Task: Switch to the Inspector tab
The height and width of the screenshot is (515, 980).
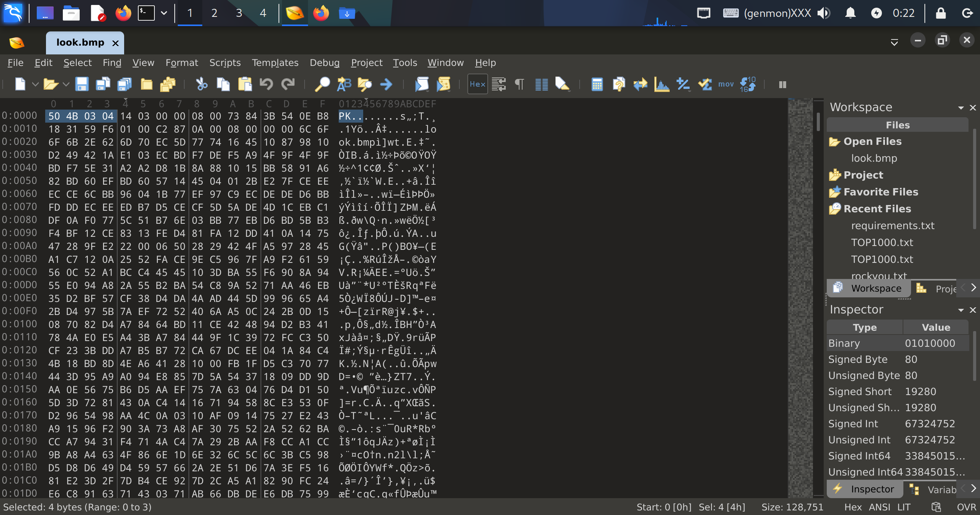Action: pyautogui.click(x=872, y=489)
